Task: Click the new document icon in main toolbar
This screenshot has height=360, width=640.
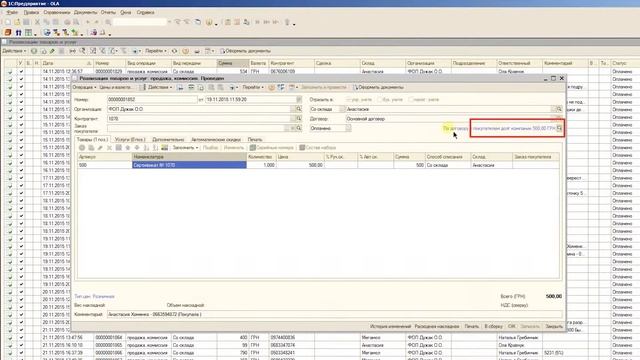Action: click(x=8, y=22)
